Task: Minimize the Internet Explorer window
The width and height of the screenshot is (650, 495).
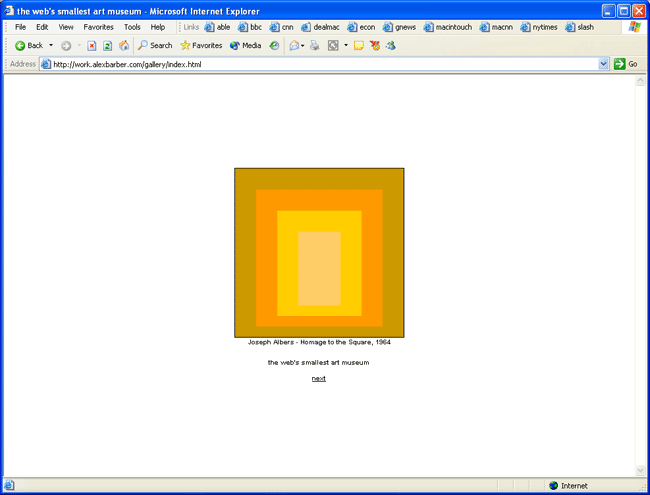Action: point(609,11)
